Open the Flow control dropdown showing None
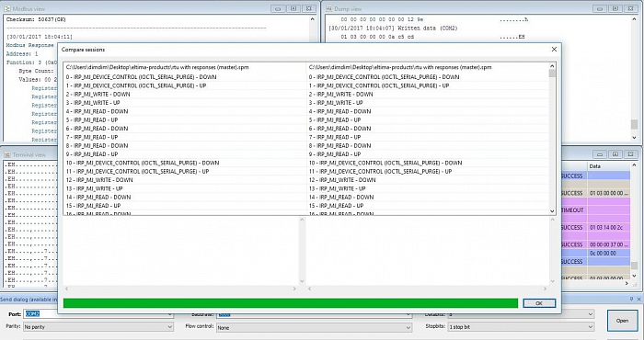Screen dimensions: 644x340 pos(314,327)
